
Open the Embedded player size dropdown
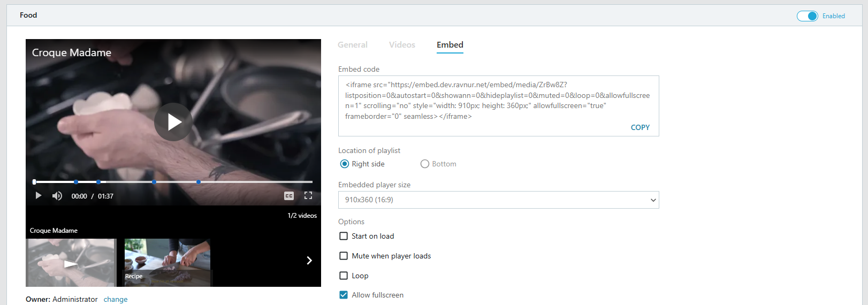[x=499, y=200]
